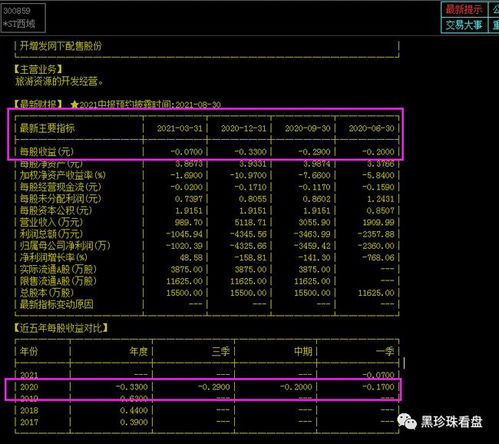Click the 2017 year row label
The image size is (499, 444).
(29, 422)
